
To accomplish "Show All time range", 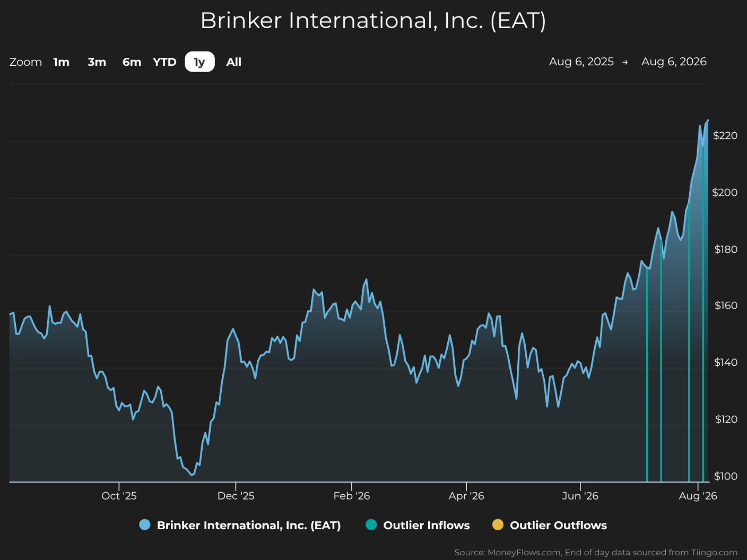I will (233, 62).
